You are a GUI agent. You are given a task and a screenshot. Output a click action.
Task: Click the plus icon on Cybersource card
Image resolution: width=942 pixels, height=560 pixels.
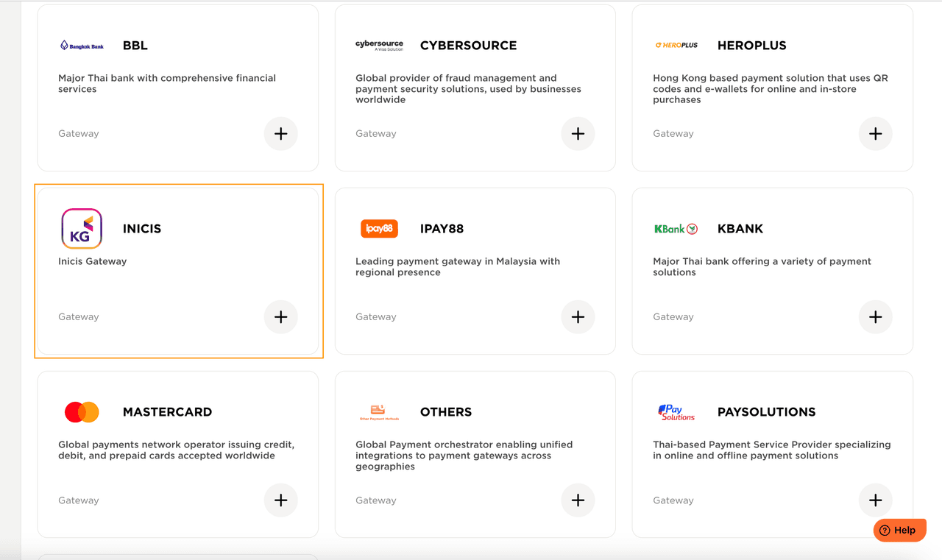click(x=578, y=134)
